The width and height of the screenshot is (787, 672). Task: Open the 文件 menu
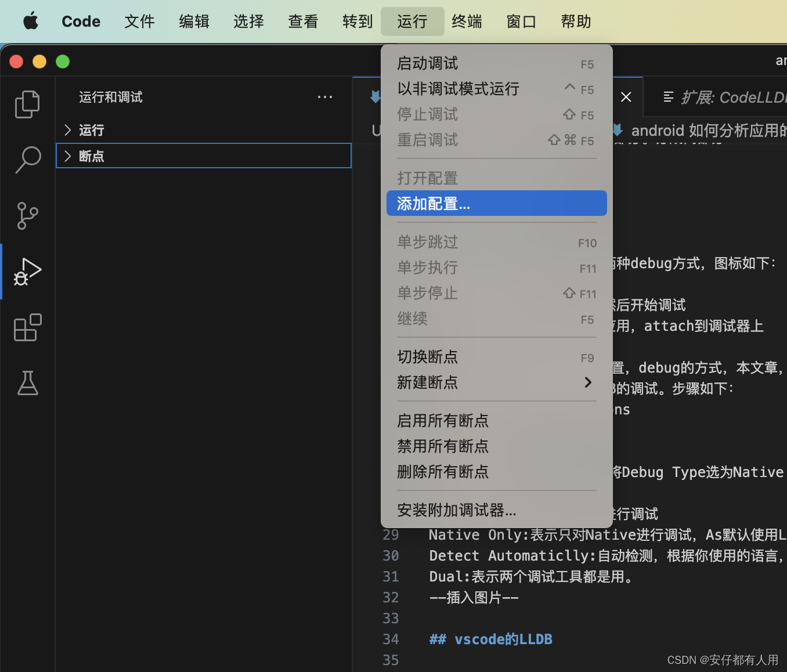pyautogui.click(x=139, y=21)
